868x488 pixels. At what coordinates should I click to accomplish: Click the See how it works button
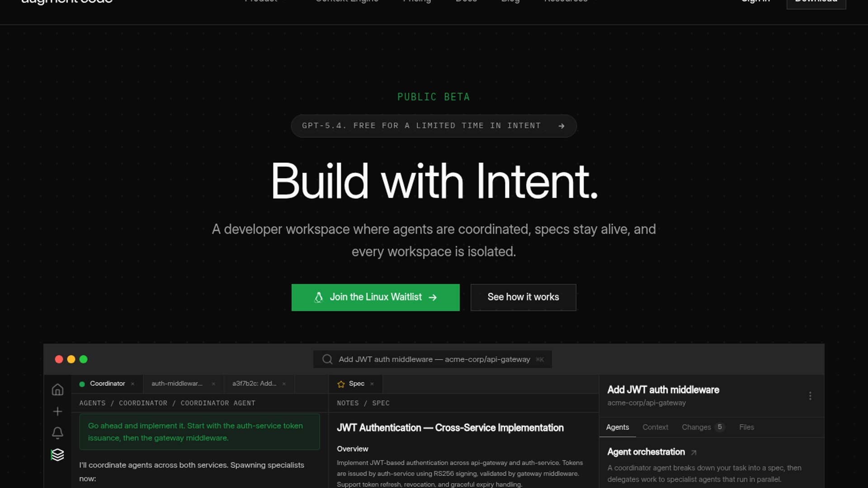tap(523, 297)
